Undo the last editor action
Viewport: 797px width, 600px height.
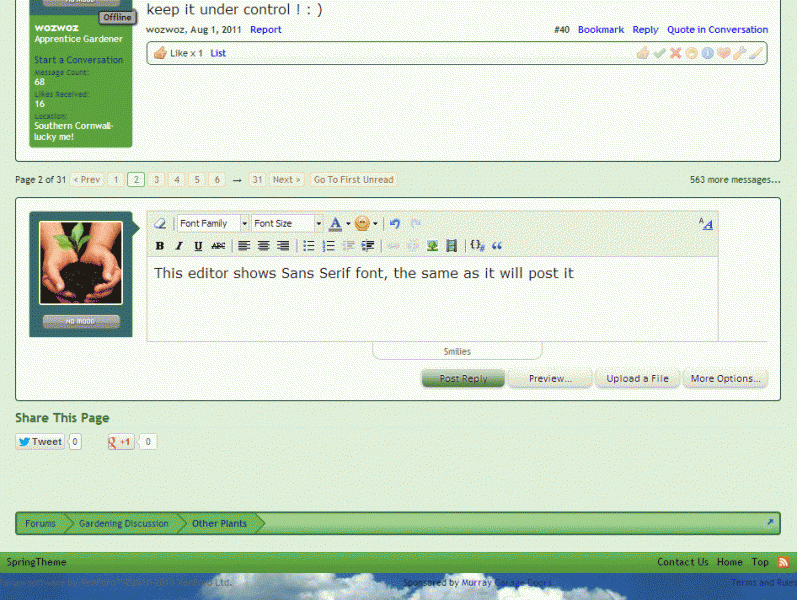[x=395, y=223]
